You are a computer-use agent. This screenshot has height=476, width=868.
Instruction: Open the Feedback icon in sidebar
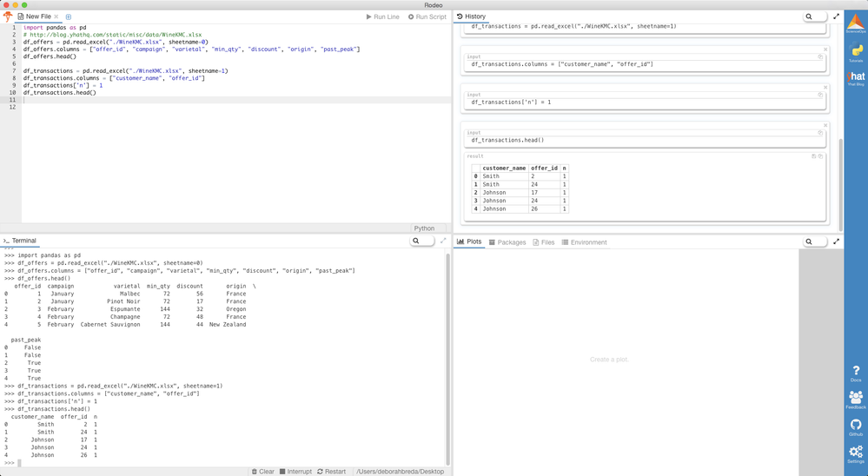tap(856, 400)
